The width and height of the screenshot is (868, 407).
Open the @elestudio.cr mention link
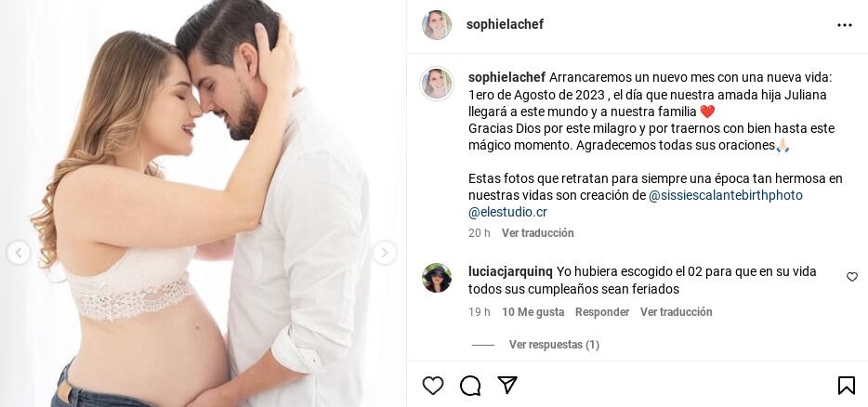pos(507,212)
